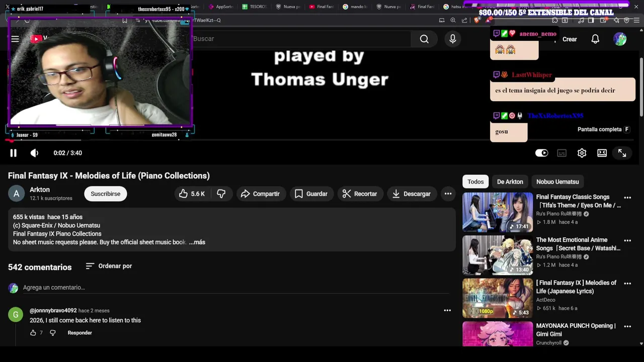Image resolution: width=644 pixels, height=362 pixels.
Task: Open the browser media control music icon
Action: tap(581, 20)
